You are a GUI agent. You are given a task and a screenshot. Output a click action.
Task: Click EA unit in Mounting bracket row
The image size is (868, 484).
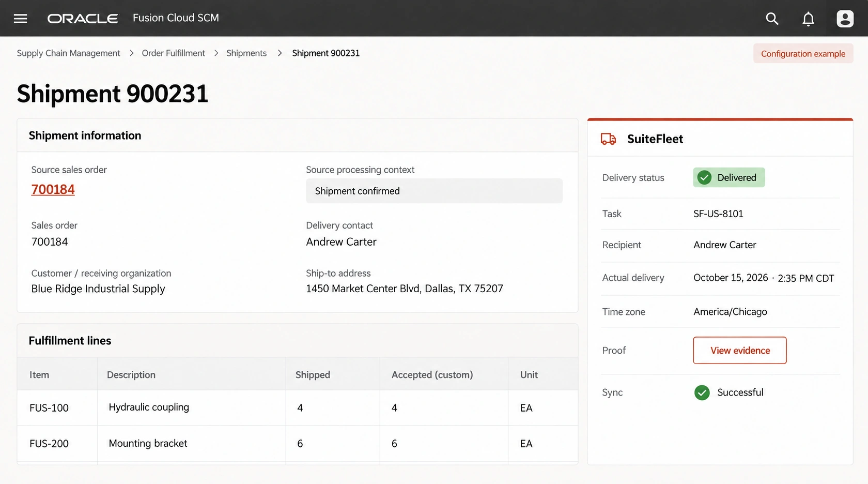pos(526,444)
